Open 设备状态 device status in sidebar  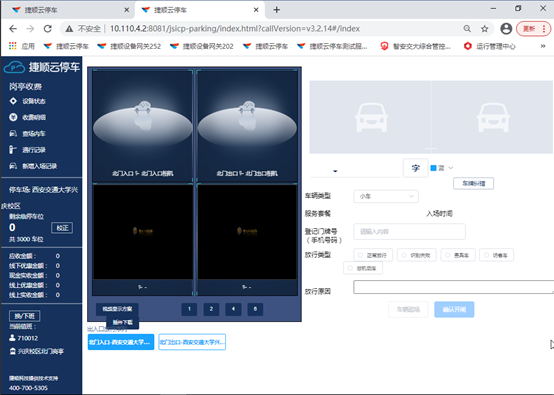tap(28, 101)
